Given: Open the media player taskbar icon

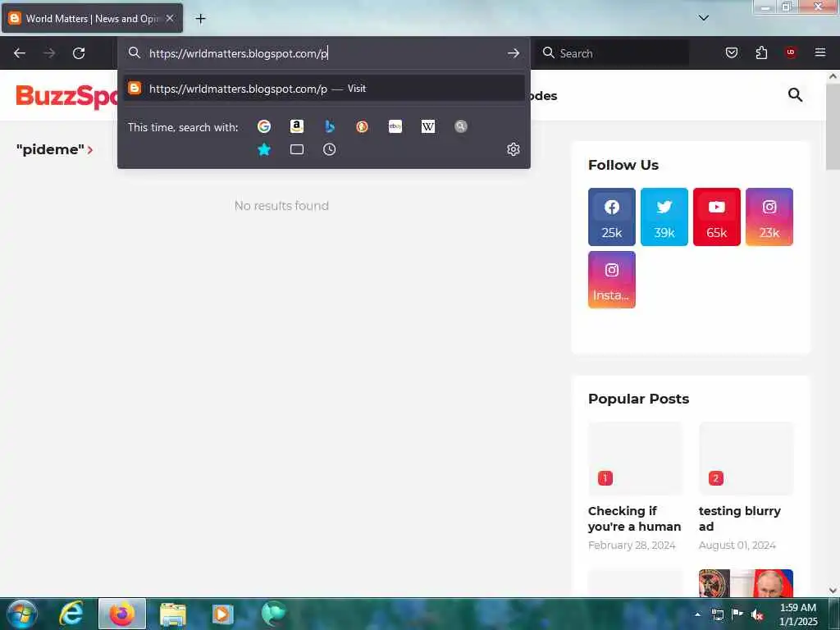Looking at the screenshot, I should (222, 614).
